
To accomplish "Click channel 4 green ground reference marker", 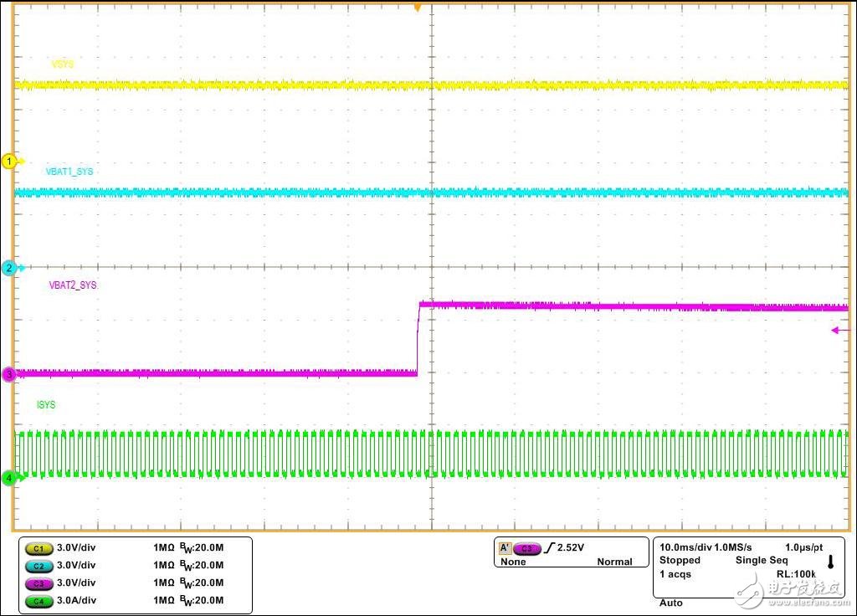I will click(10, 479).
